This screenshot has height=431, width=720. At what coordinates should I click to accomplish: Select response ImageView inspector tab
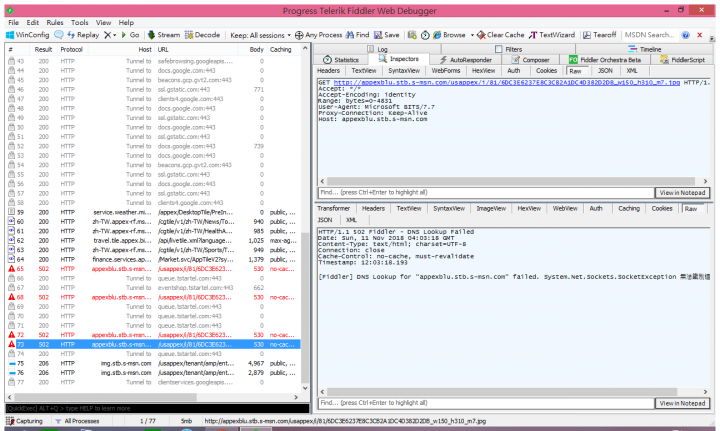(x=491, y=208)
